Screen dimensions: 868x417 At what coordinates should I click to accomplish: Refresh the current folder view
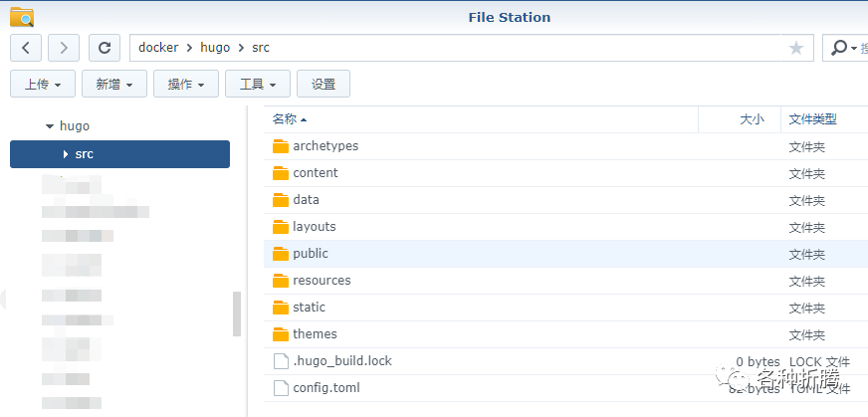[x=104, y=48]
